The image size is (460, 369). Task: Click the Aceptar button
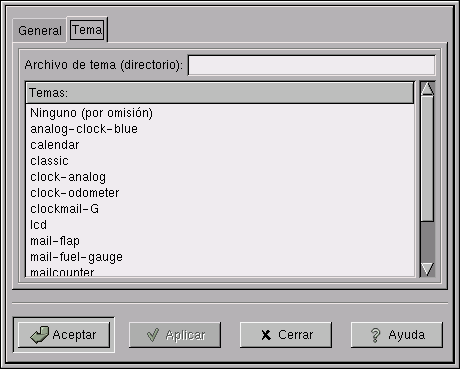coord(64,335)
